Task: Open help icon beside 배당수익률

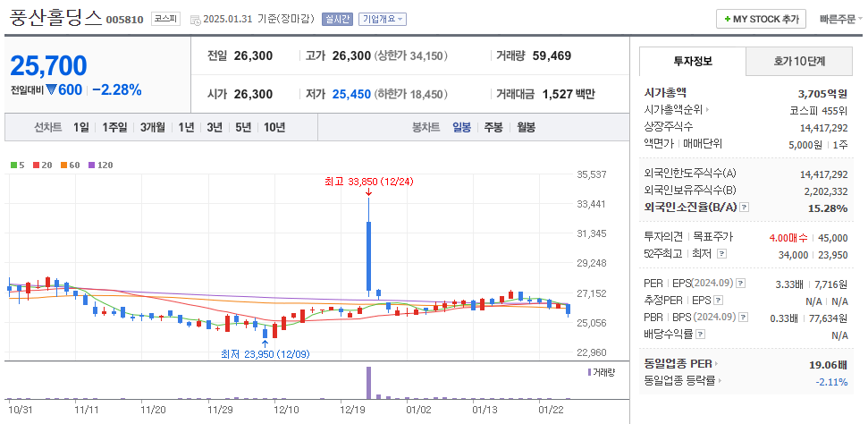Action: pyautogui.click(x=700, y=335)
